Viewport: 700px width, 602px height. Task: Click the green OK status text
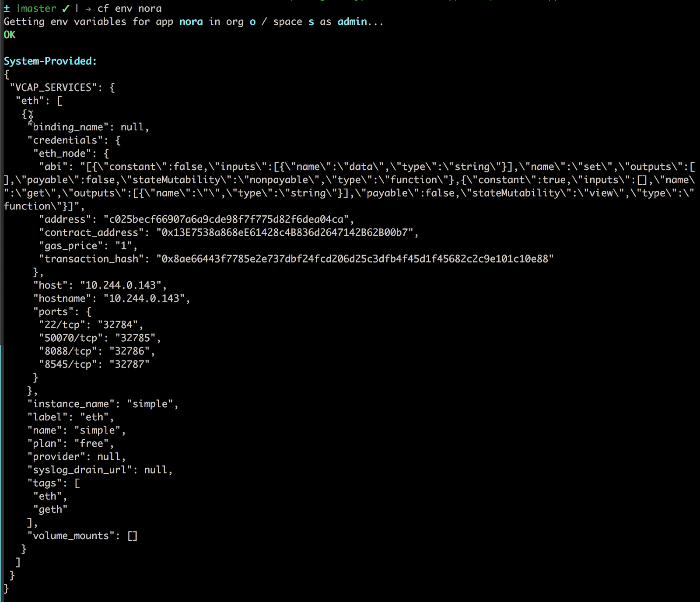[10, 35]
